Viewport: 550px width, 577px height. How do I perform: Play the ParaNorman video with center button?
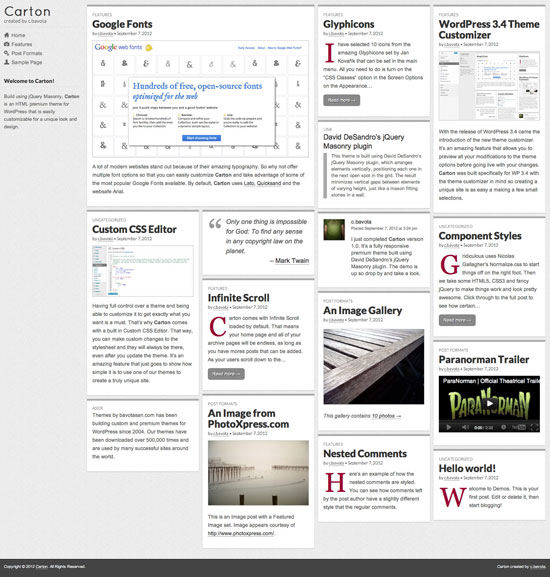click(x=489, y=403)
